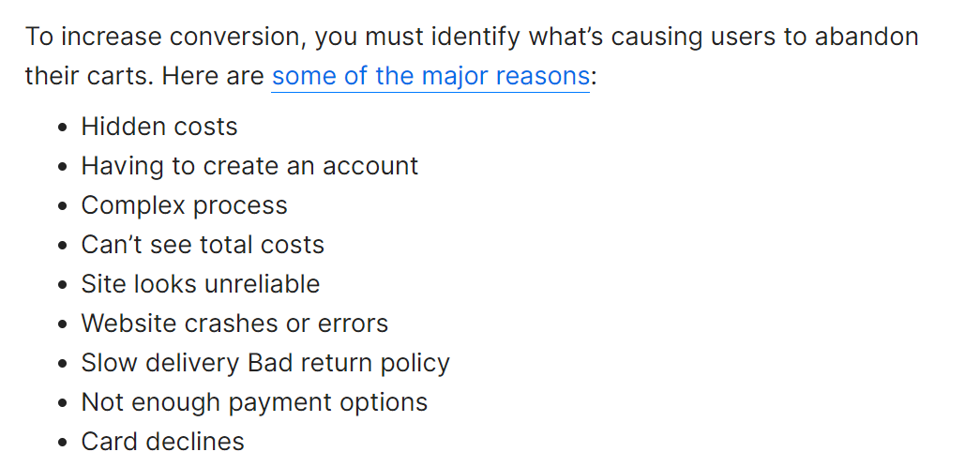980x467 pixels.
Task: Select the "Site looks unreliable" line
Action: pos(200,284)
